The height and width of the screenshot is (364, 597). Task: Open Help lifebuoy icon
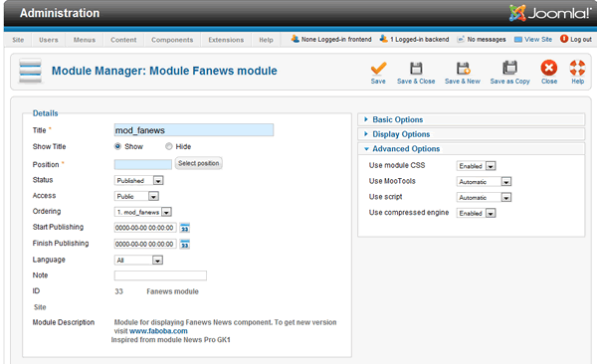[577, 69]
